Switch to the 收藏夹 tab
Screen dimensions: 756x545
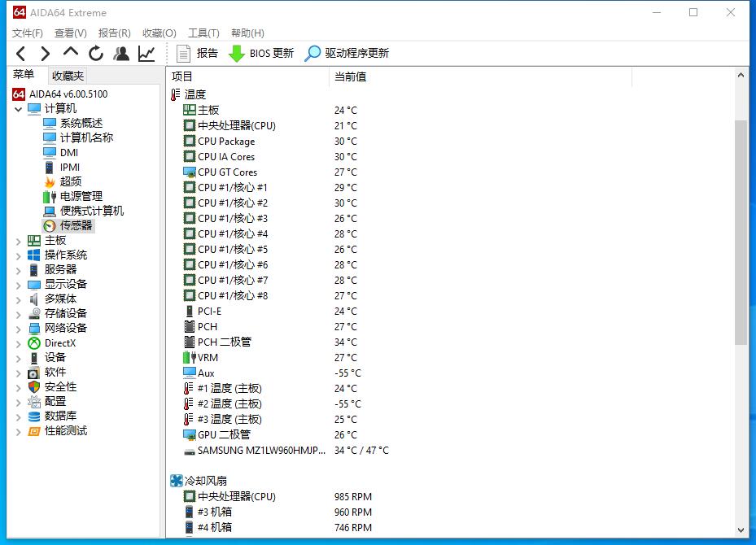(68, 76)
